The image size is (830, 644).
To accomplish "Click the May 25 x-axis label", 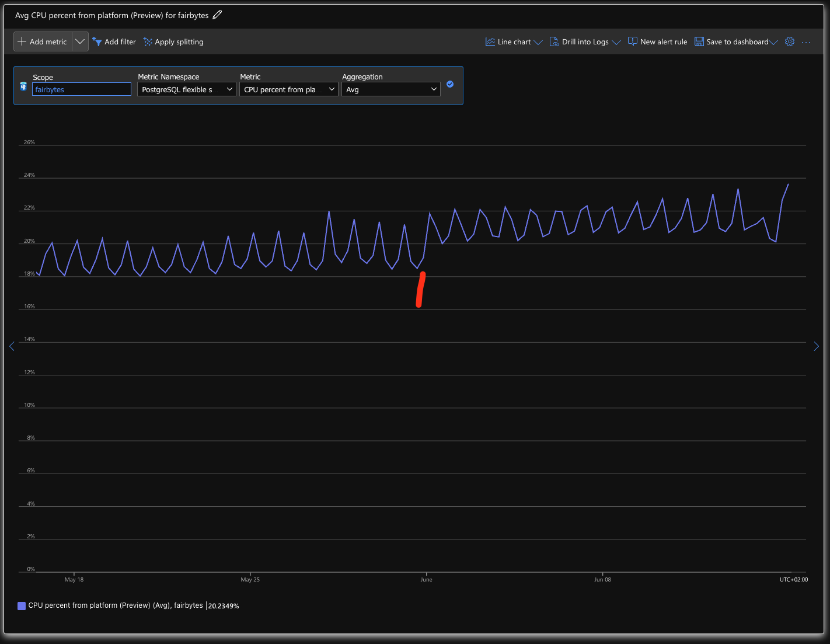I will pyautogui.click(x=250, y=580).
